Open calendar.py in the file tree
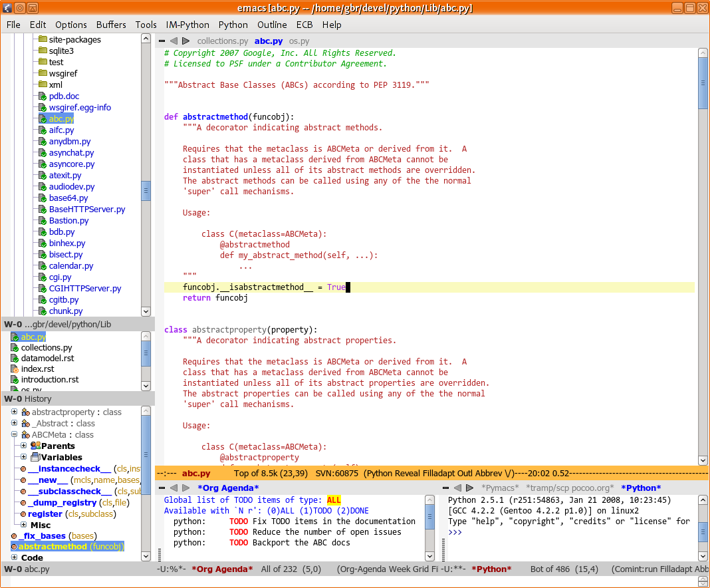The image size is (710, 588). [x=71, y=265]
